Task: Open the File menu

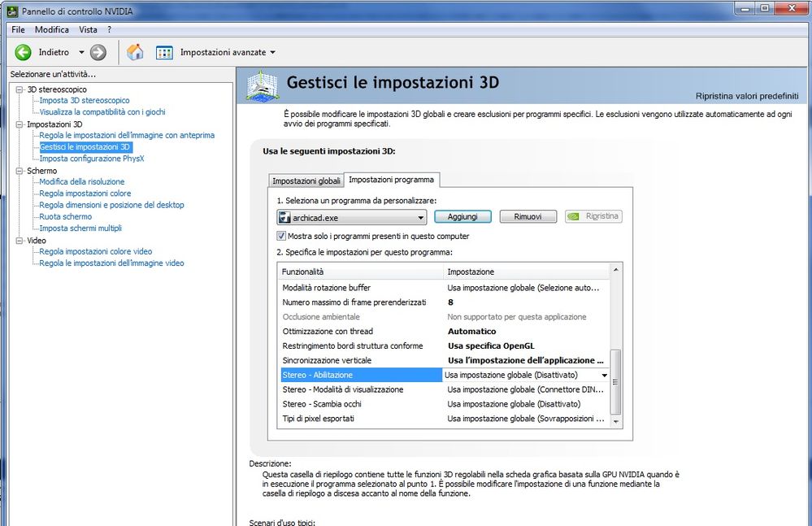Action: [18, 29]
